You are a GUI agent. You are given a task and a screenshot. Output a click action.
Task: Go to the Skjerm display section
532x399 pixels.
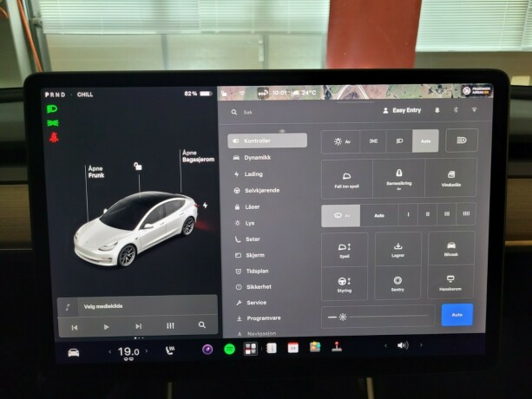250,255
